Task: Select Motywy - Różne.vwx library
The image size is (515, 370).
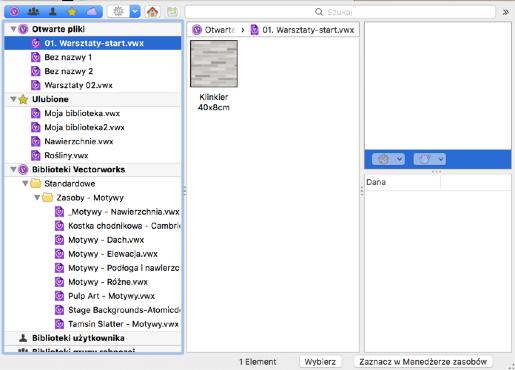Action: [x=93, y=282]
